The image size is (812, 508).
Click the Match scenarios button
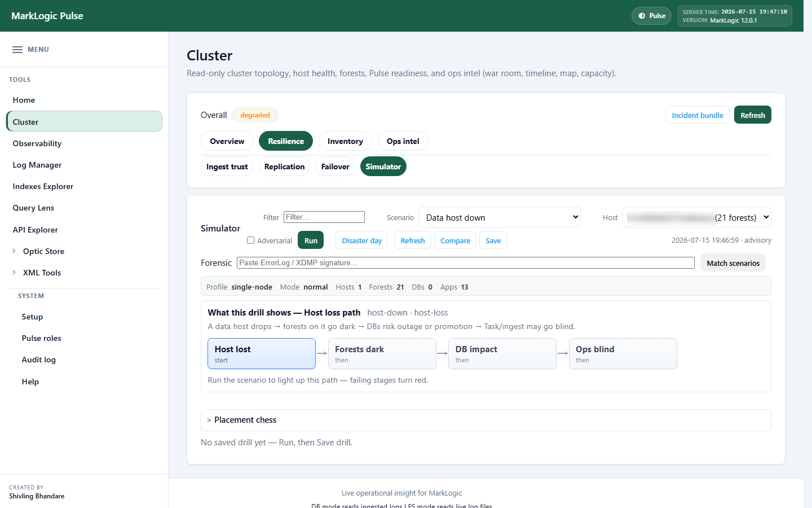click(x=733, y=263)
